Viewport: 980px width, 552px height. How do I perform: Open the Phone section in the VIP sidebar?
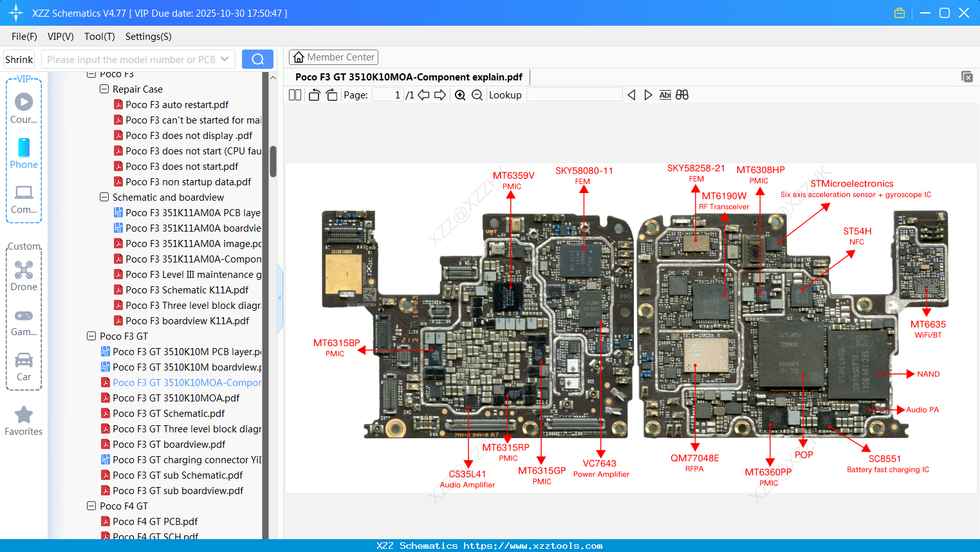24,152
